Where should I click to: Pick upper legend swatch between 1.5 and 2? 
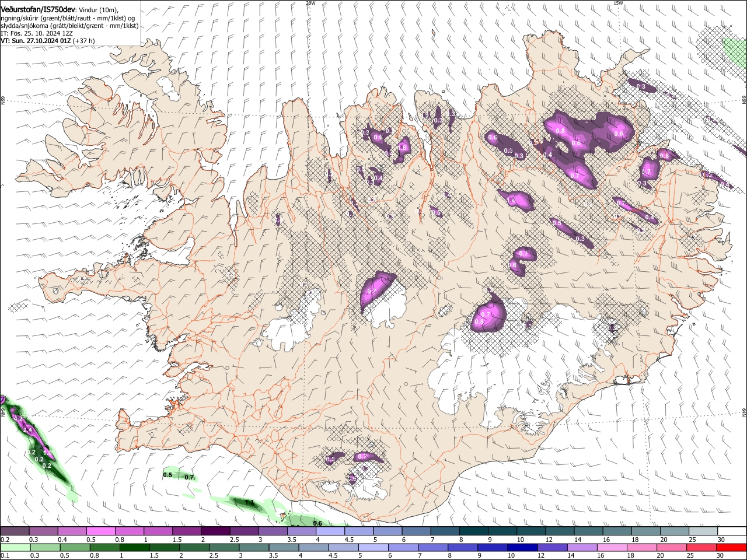[x=186, y=531]
